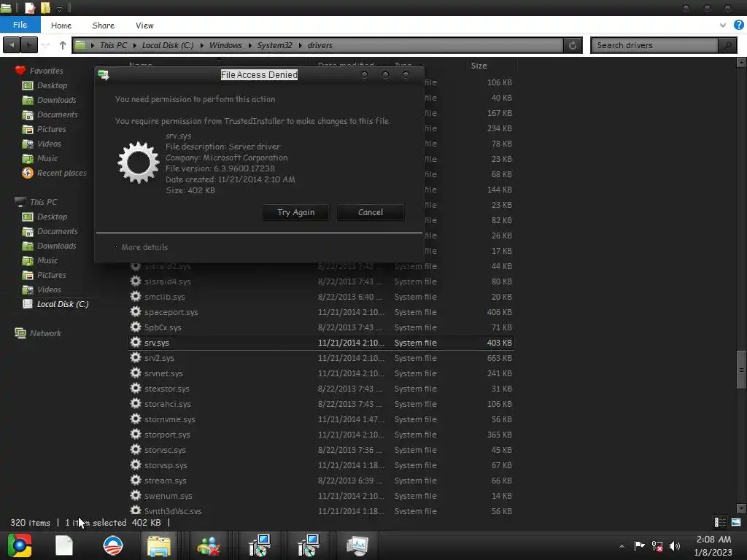Viewport: 747px width, 560px height.
Task: Select the swenum.sys file
Action: 168,496
